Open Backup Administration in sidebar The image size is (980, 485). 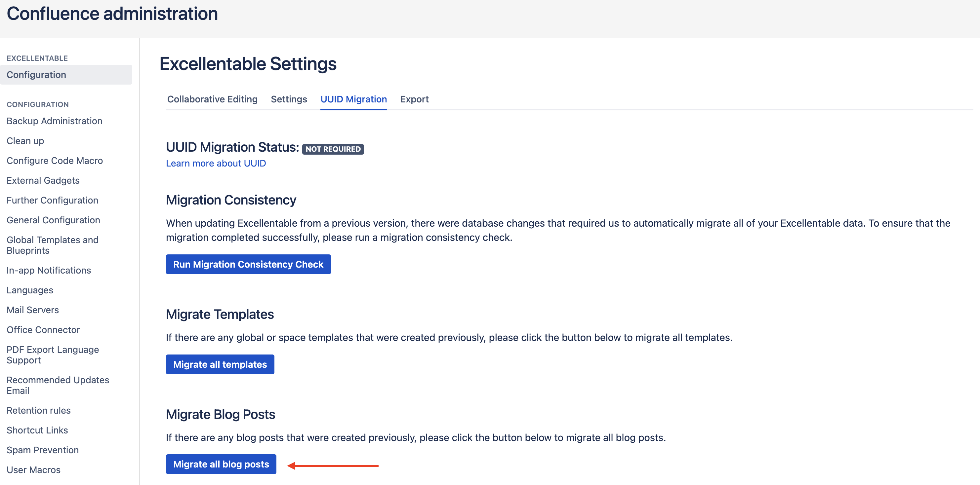coord(55,121)
